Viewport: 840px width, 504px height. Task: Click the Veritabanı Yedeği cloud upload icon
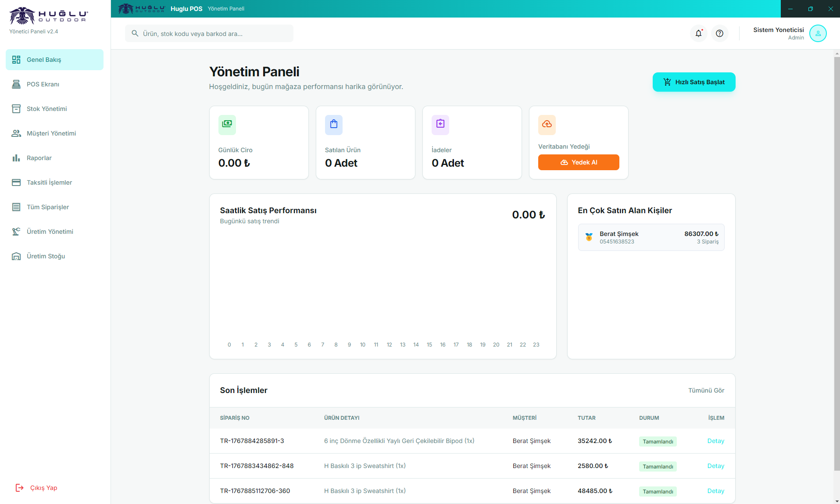547,124
